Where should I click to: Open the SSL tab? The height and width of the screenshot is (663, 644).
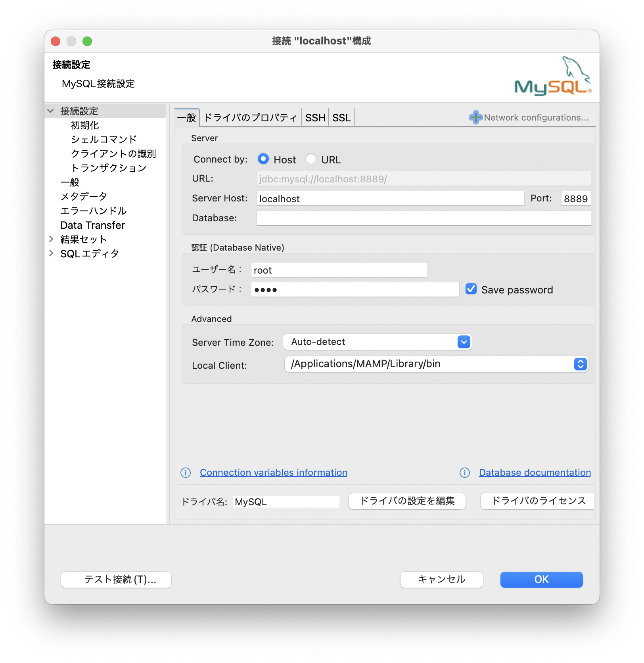coord(341,118)
